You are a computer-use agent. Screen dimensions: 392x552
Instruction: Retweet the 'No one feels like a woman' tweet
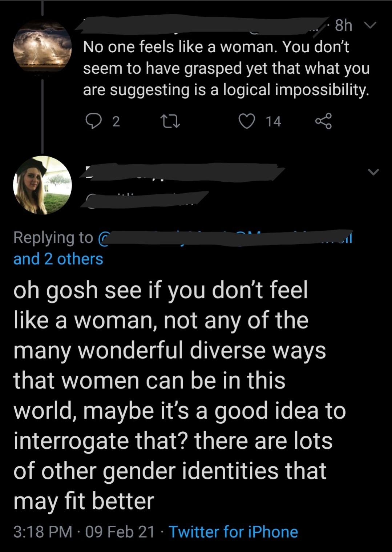170,121
